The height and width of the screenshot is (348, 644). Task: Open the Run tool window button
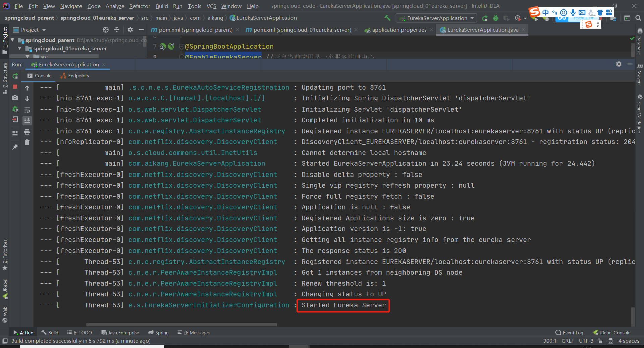pyautogui.click(x=23, y=333)
